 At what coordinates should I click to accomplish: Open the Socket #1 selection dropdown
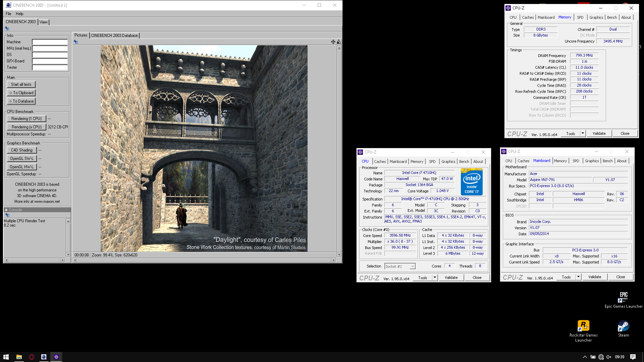pos(400,266)
